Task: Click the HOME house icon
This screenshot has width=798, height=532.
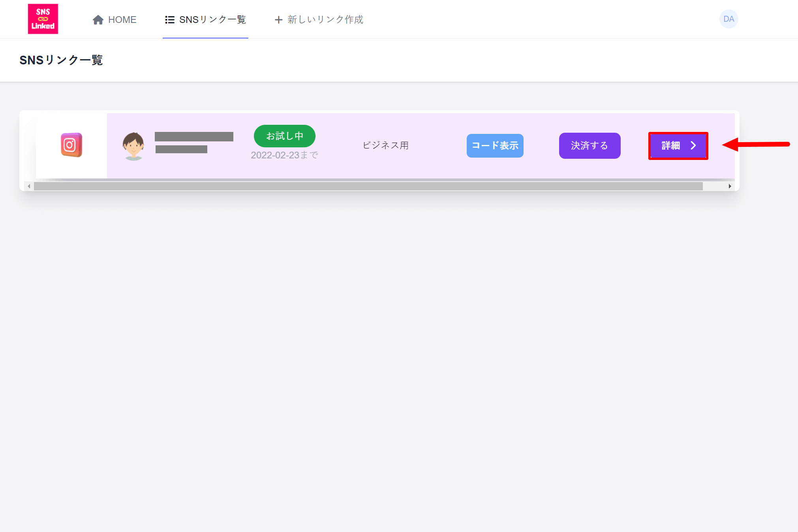Action: tap(98, 20)
